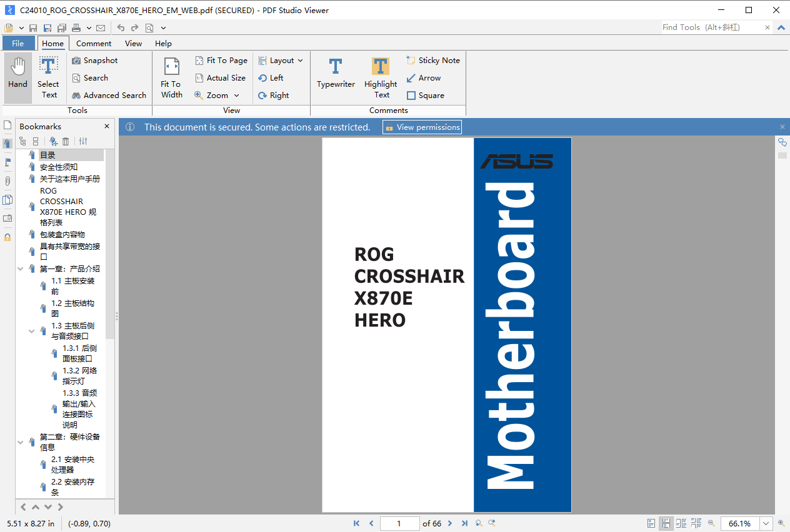Click the View permissions button
The width and height of the screenshot is (790, 532).
click(422, 127)
